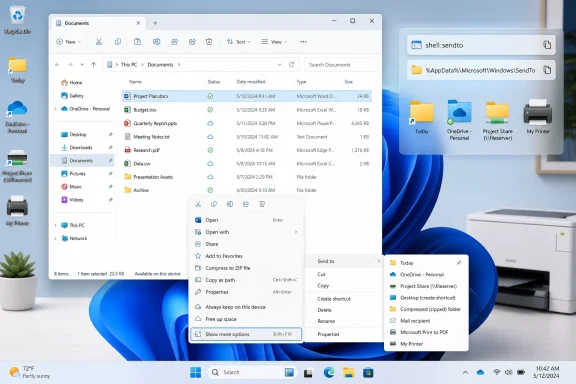Expand the OneDrive - Personal tree node

[x=55, y=109]
